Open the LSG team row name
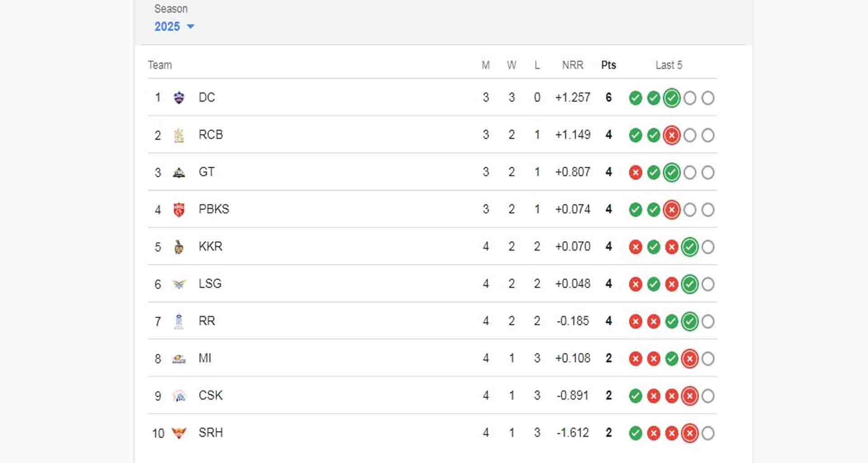This screenshot has height=463, width=868. pos(210,284)
